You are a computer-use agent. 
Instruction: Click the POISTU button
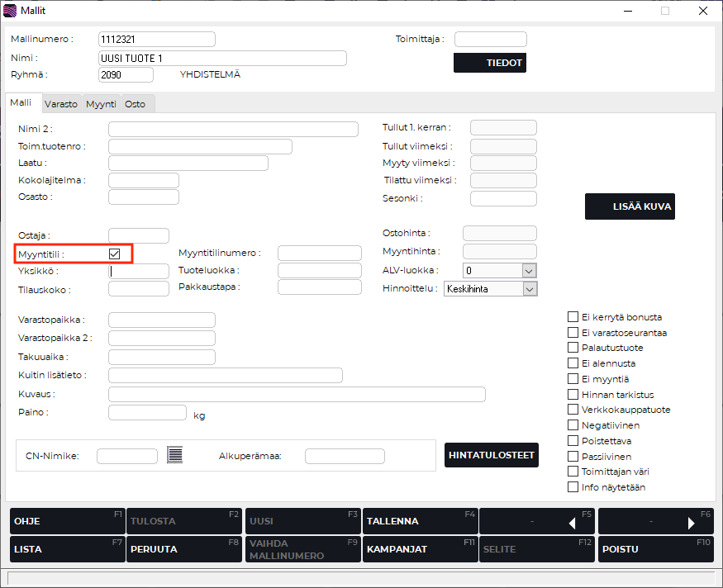pyautogui.click(x=655, y=549)
